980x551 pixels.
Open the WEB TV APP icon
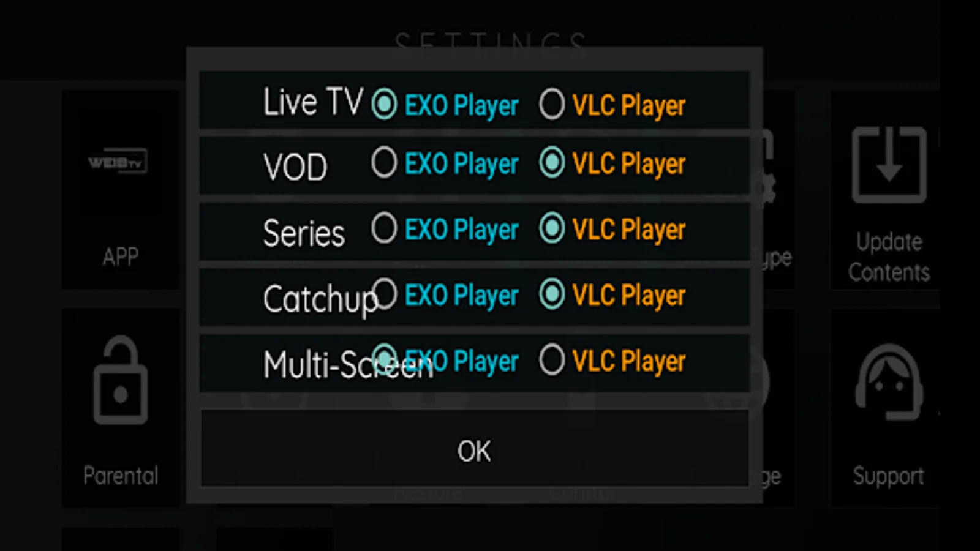[x=118, y=162]
